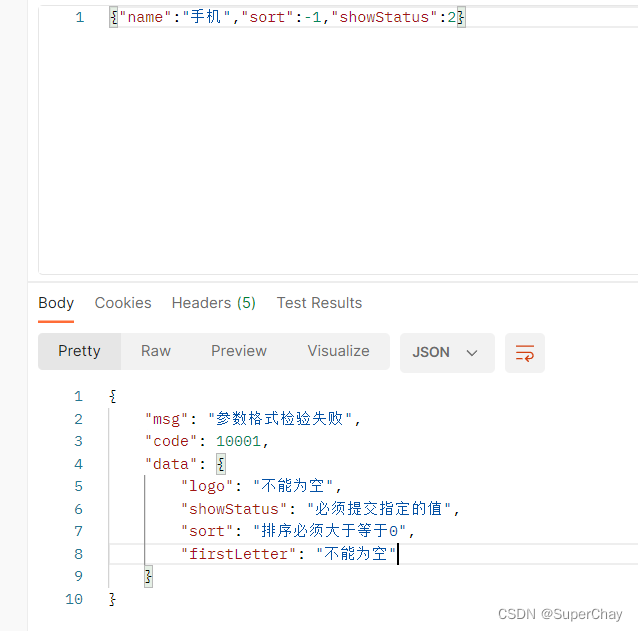Select the Preview view mode
Screen dimensions: 638x631
239,351
